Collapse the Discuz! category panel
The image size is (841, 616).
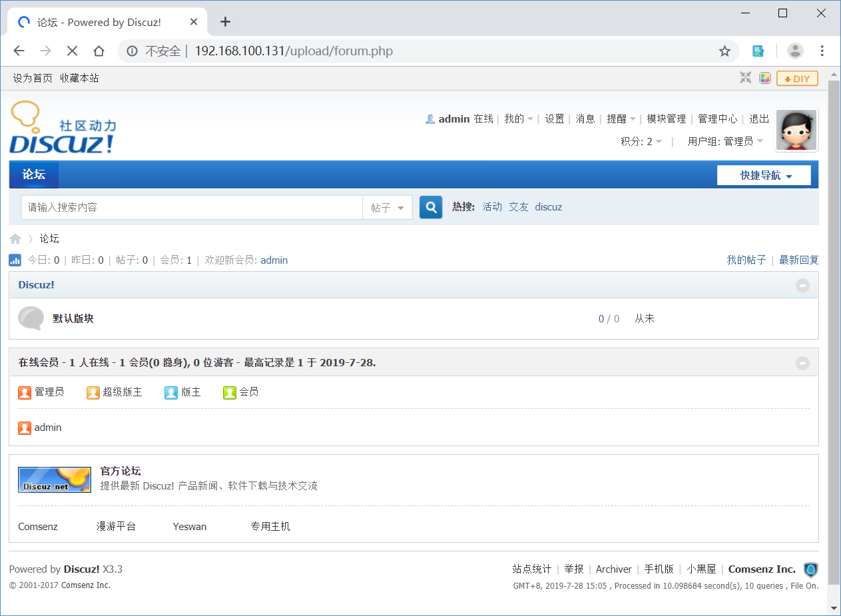(x=802, y=285)
